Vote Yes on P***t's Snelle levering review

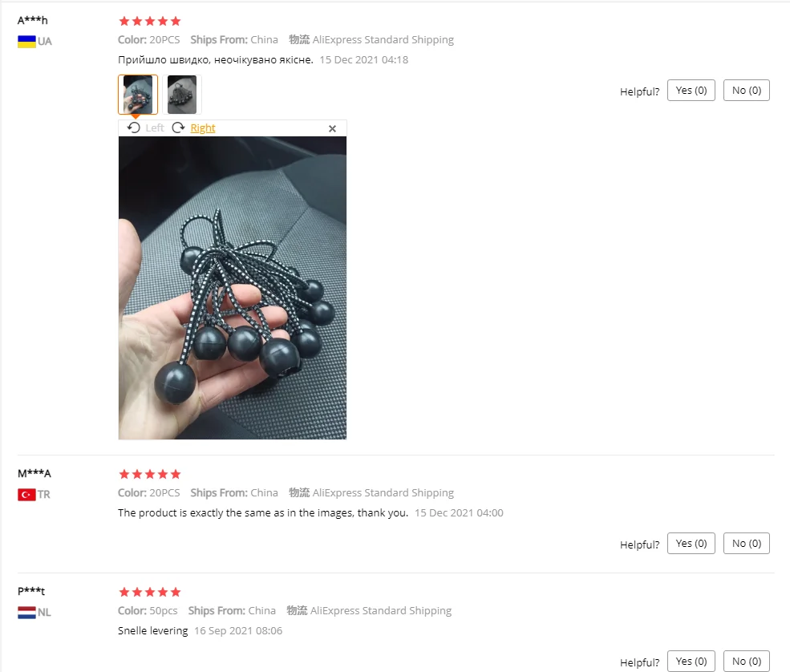(x=691, y=661)
